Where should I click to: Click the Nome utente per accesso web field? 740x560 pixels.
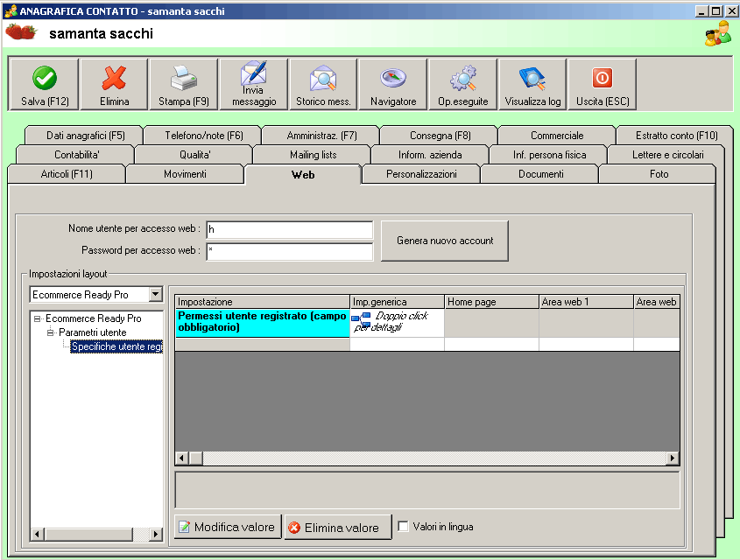click(290, 229)
